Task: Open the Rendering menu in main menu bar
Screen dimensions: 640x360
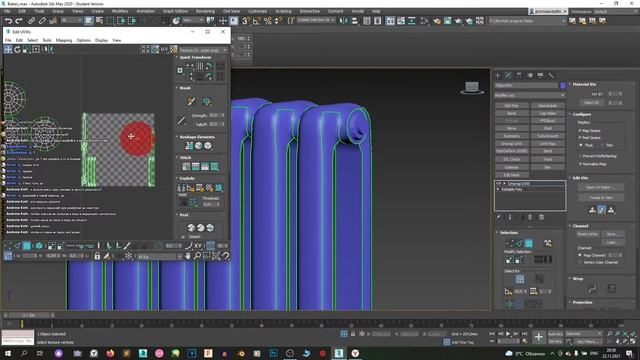Action: click(x=205, y=11)
